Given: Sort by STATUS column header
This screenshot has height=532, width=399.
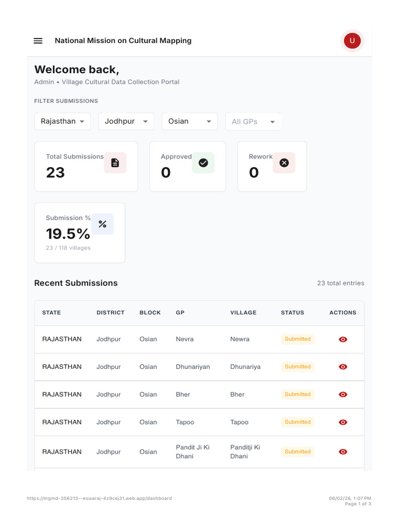Looking at the screenshot, I should pos(292,312).
